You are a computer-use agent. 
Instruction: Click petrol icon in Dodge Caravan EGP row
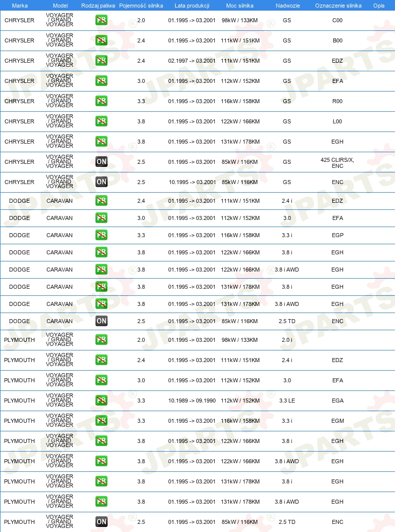point(102,235)
